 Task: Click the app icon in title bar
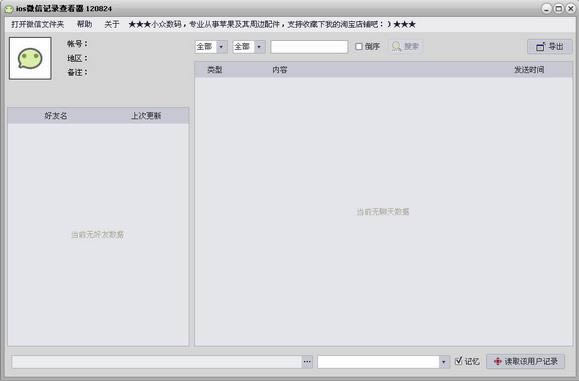click(8, 8)
